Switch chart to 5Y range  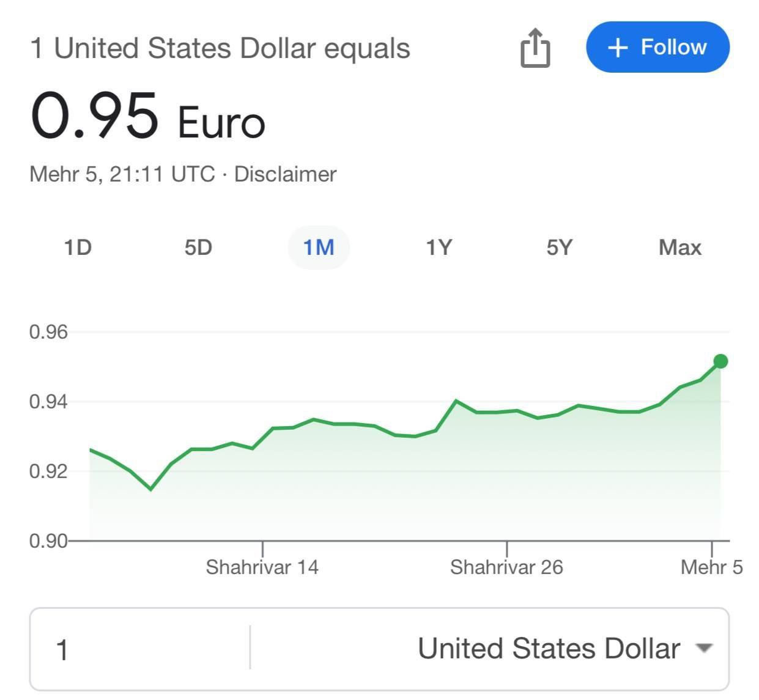tap(560, 248)
